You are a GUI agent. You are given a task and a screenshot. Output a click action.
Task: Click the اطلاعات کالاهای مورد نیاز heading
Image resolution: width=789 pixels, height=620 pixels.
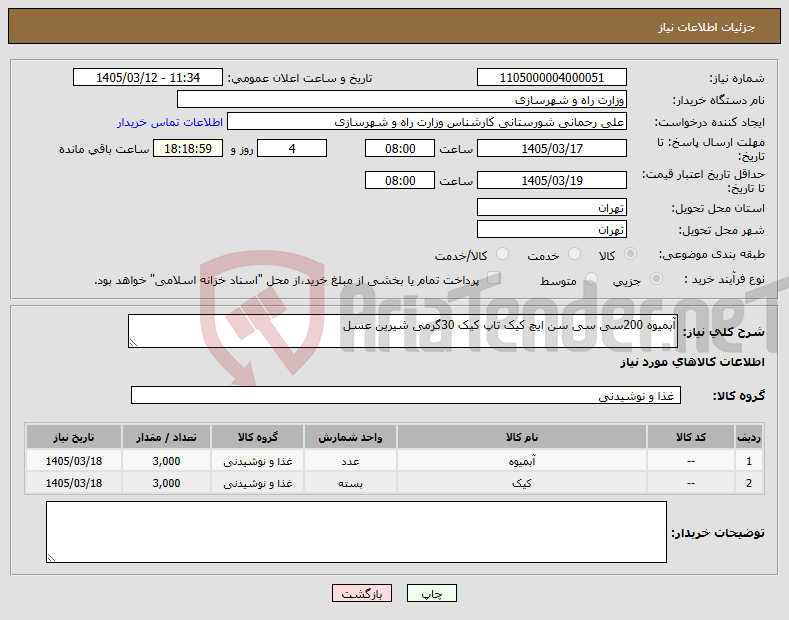click(692, 362)
